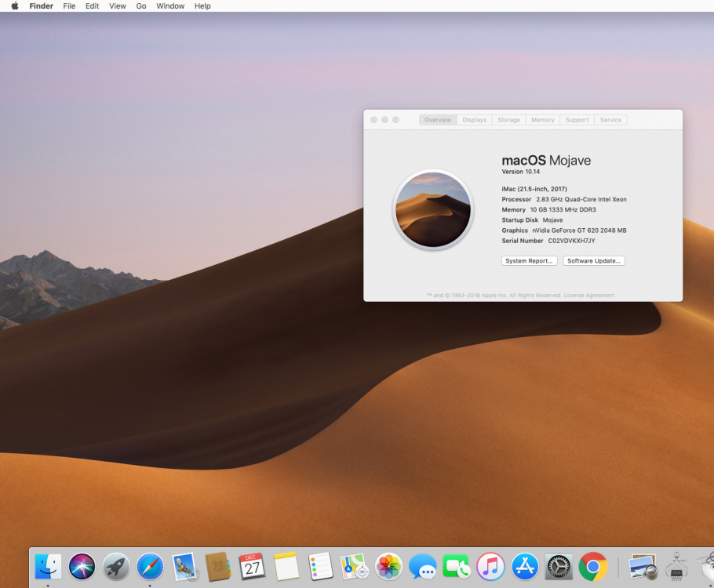This screenshot has height=588, width=714.
Task: Open FaceTime green icon in Dock
Action: pyautogui.click(x=457, y=567)
